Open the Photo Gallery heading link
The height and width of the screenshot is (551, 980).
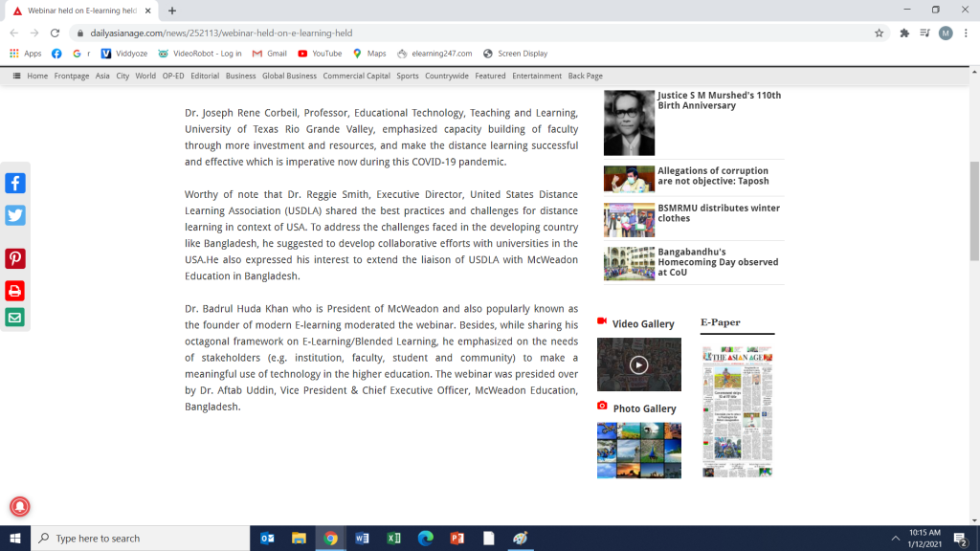[644, 408]
